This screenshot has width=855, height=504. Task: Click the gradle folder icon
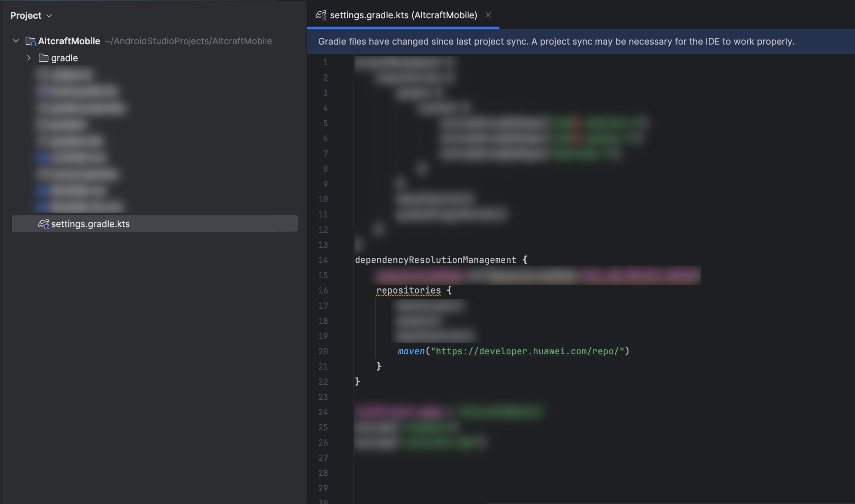43,58
